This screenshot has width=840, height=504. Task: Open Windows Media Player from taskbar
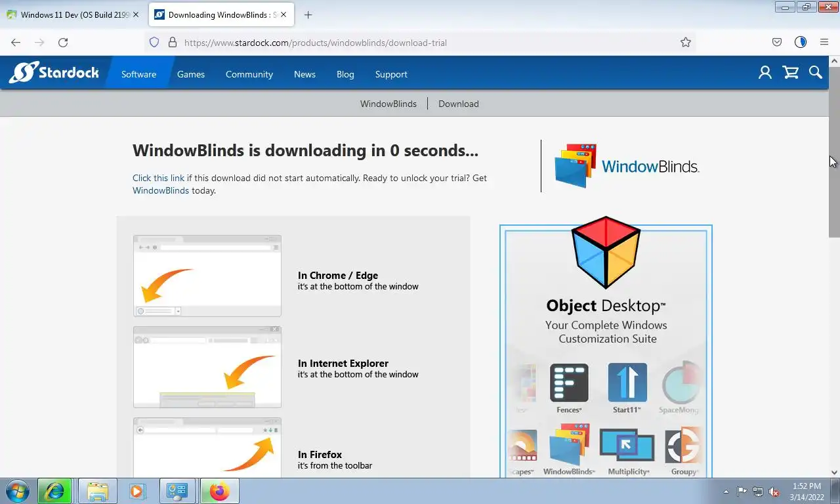136,491
